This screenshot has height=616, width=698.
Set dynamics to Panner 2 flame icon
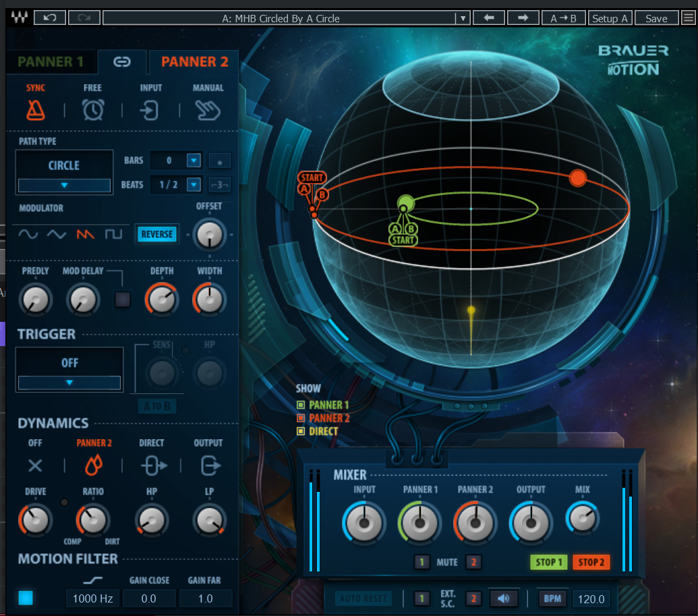point(94,465)
